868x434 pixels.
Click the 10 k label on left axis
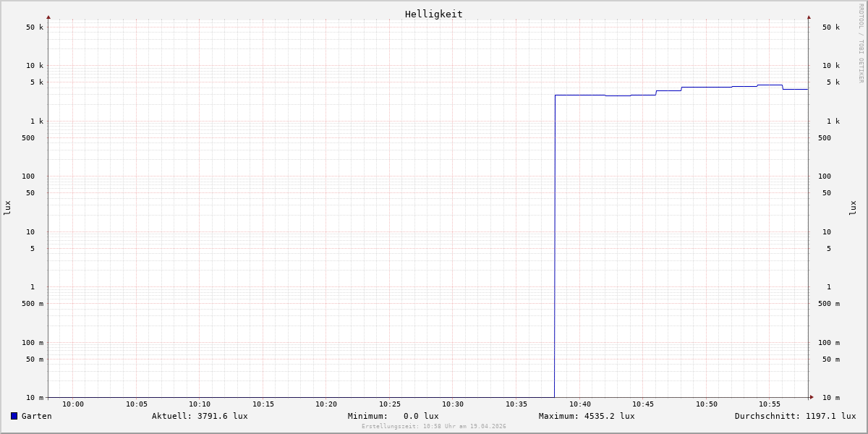click(x=35, y=66)
